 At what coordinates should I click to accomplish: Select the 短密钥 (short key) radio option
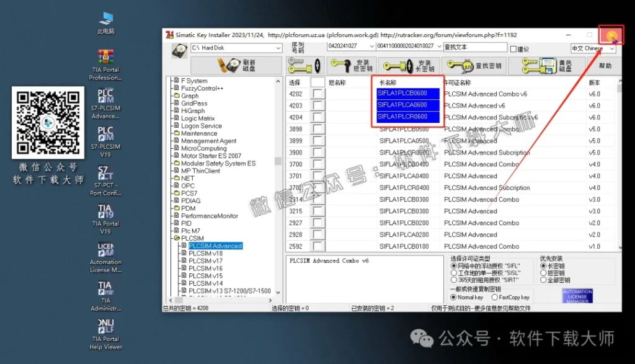(x=543, y=273)
